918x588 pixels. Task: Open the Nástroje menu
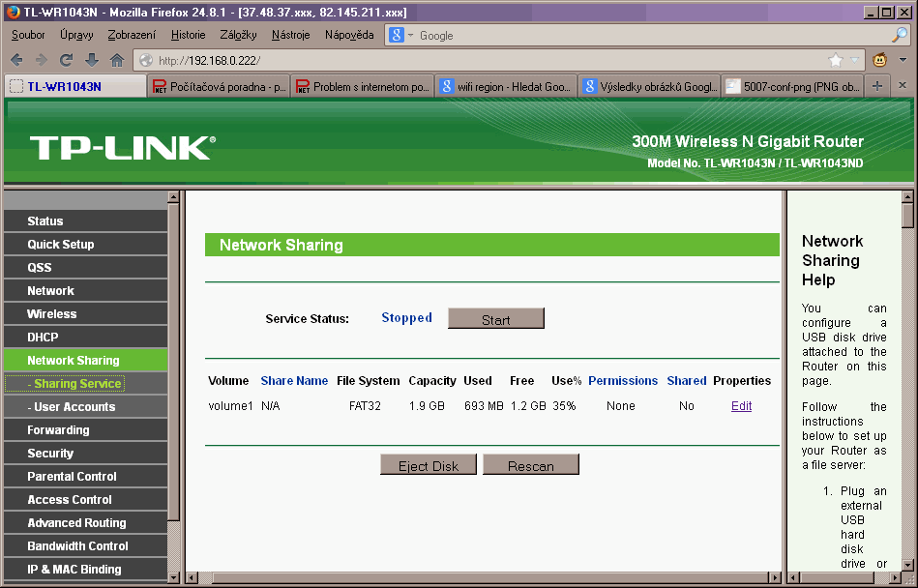[x=290, y=35]
